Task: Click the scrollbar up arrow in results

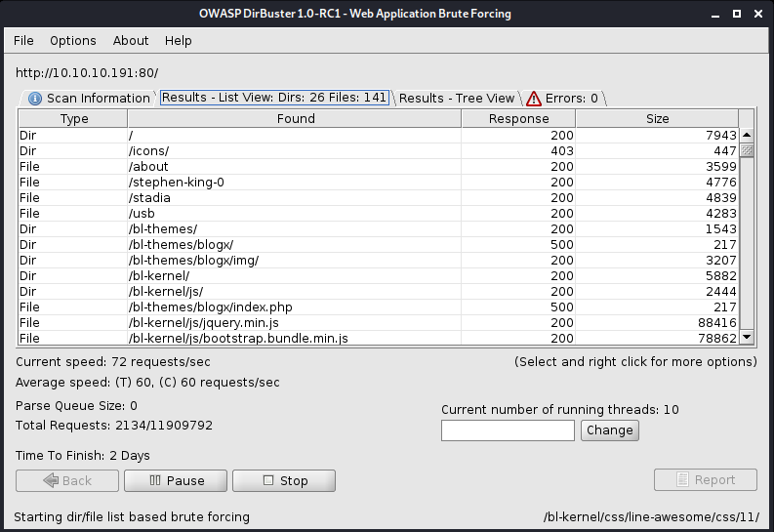Action: [747, 135]
